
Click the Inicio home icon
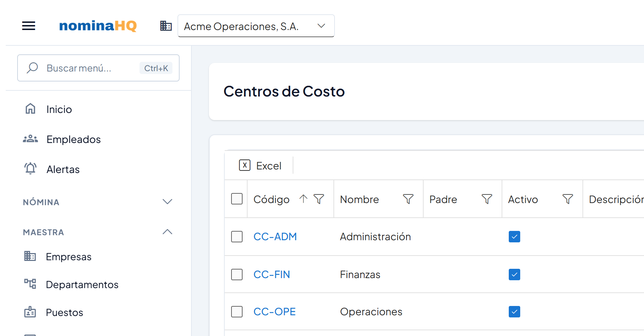(x=30, y=109)
